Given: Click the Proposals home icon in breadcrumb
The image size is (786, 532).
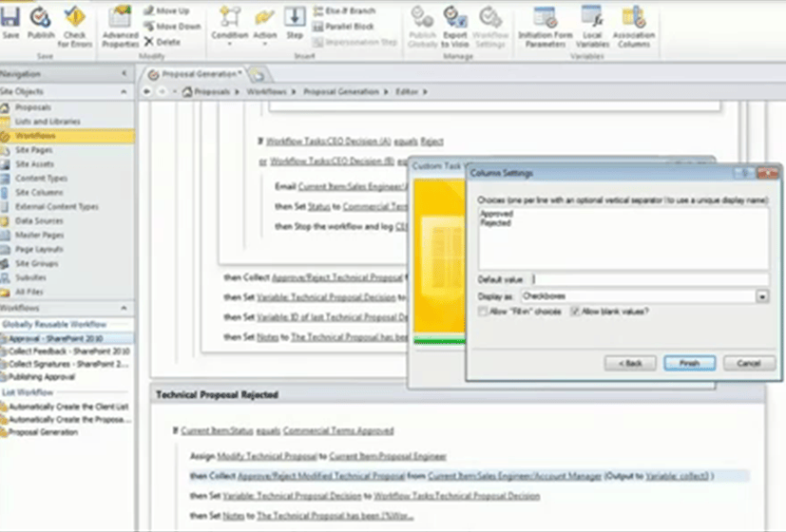Looking at the screenshot, I should coord(187,91).
